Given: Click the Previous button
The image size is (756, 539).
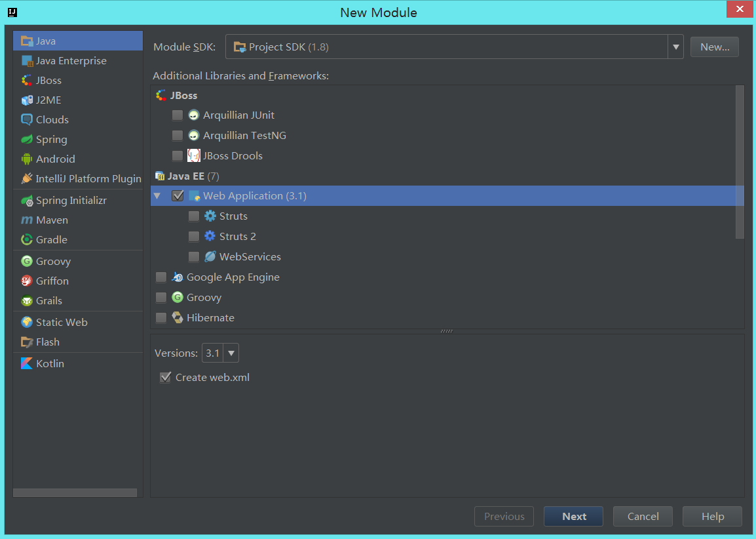Looking at the screenshot, I should (504, 516).
